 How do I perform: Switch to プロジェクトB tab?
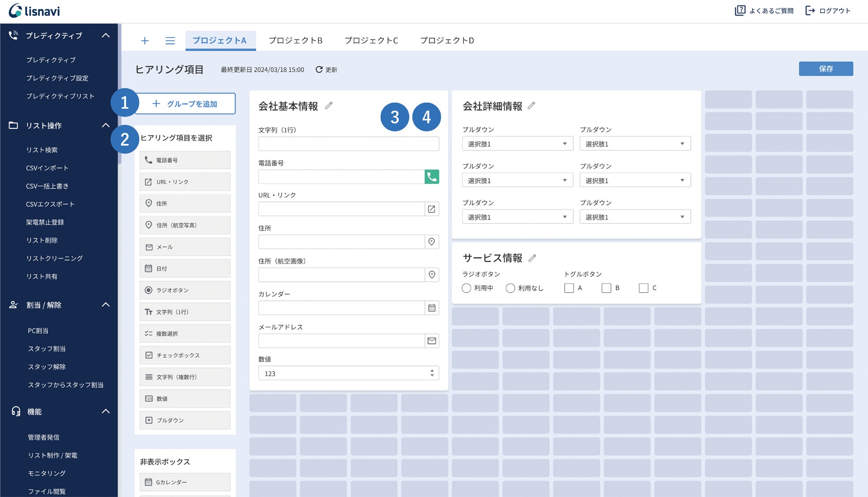pos(296,41)
